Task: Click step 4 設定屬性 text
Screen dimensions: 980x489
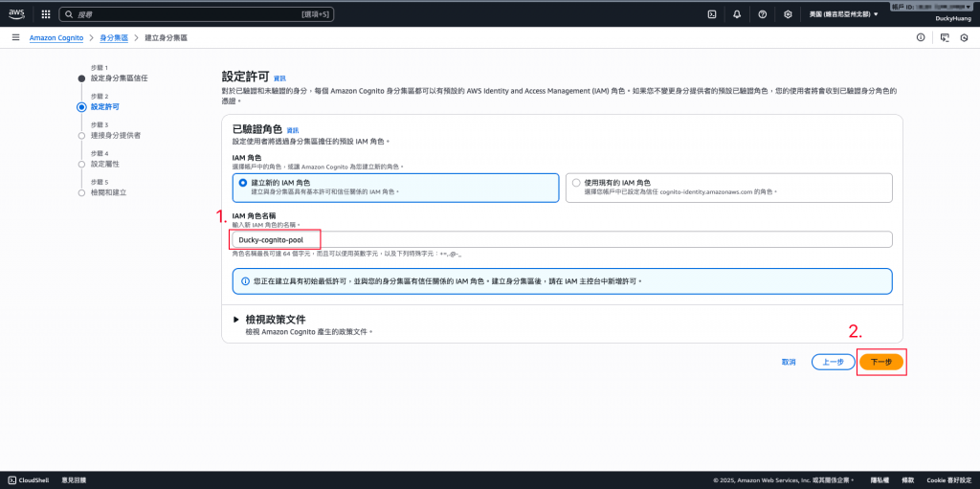Action: point(105,164)
